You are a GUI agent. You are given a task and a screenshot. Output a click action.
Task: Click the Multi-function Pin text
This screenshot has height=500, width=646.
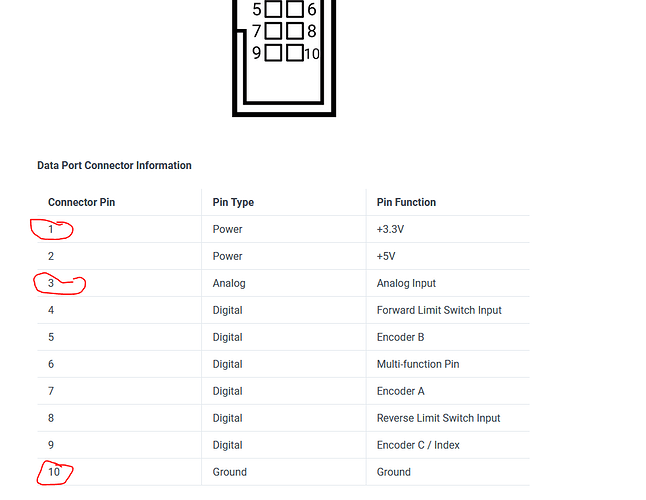pyautogui.click(x=418, y=364)
